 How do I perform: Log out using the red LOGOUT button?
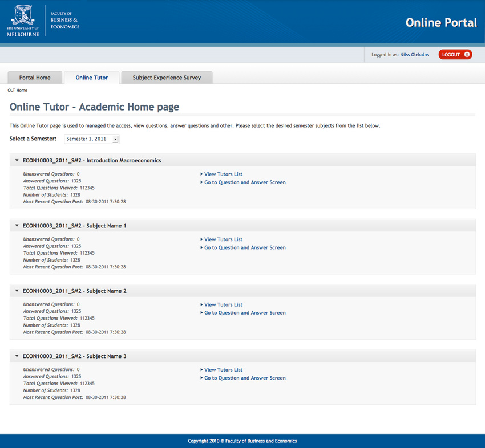pyautogui.click(x=455, y=54)
